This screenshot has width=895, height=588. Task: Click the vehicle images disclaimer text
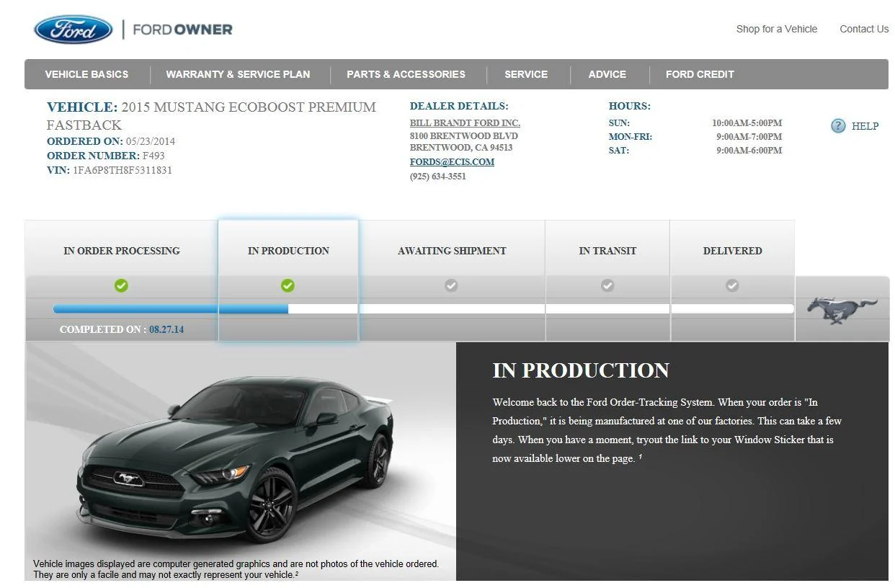[x=236, y=569]
